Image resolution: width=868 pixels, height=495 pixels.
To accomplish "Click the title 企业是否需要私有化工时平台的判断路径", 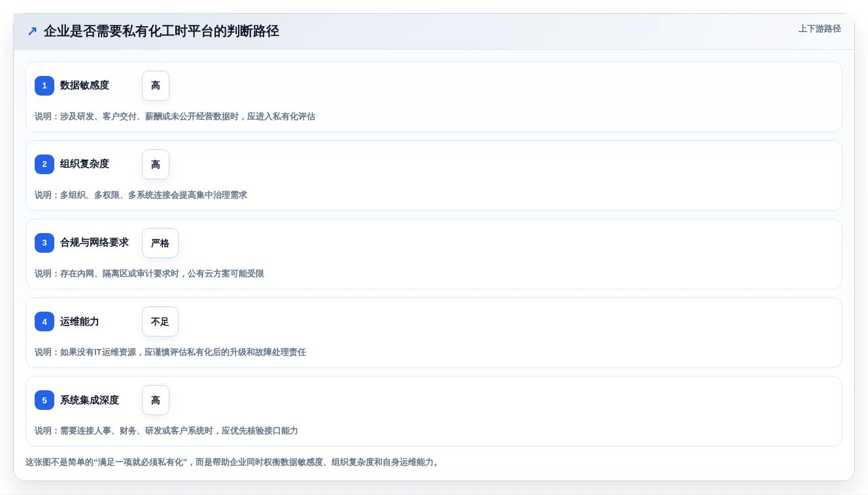I will tap(162, 31).
